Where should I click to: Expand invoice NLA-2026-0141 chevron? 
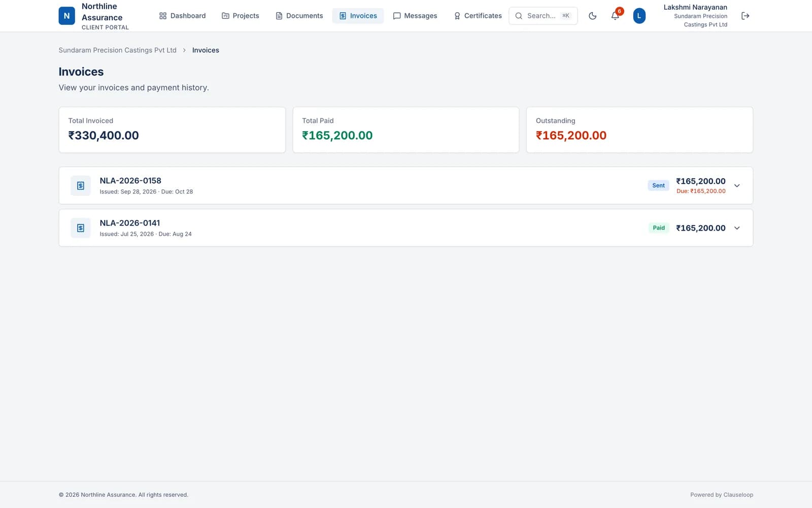(x=737, y=228)
